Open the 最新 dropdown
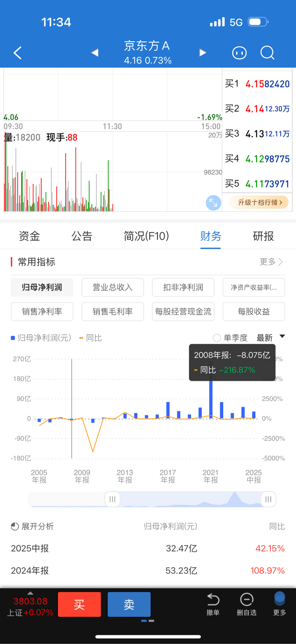The height and width of the screenshot is (644, 296). [x=271, y=338]
